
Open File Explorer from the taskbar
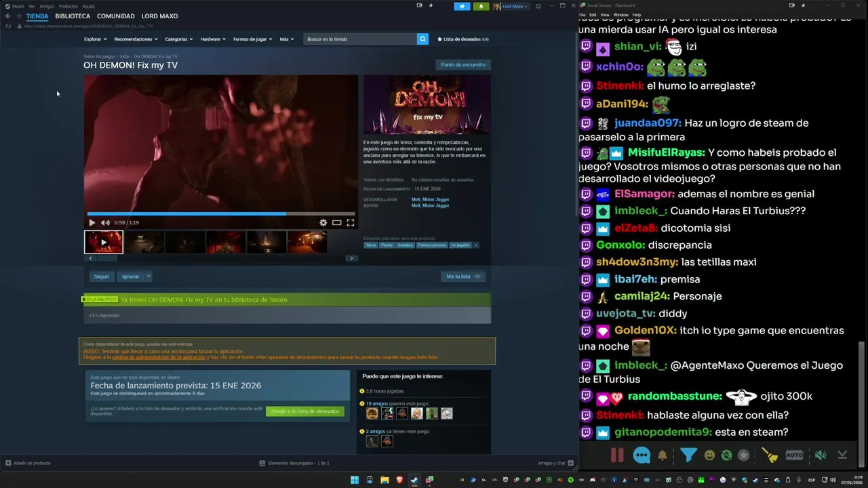click(x=384, y=480)
